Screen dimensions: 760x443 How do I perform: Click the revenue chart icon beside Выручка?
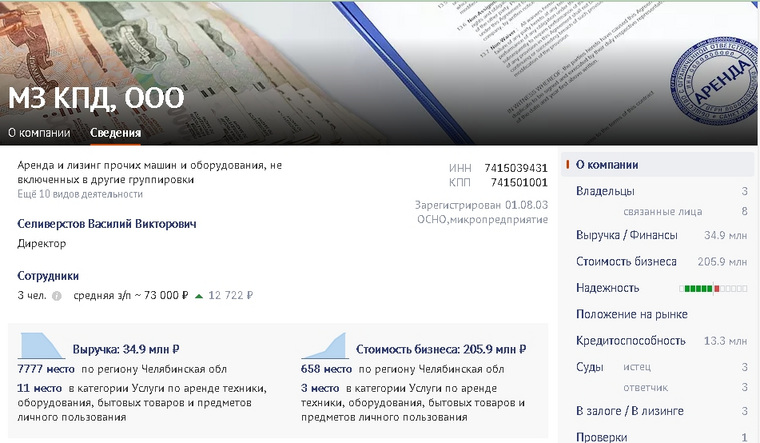pos(41,346)
